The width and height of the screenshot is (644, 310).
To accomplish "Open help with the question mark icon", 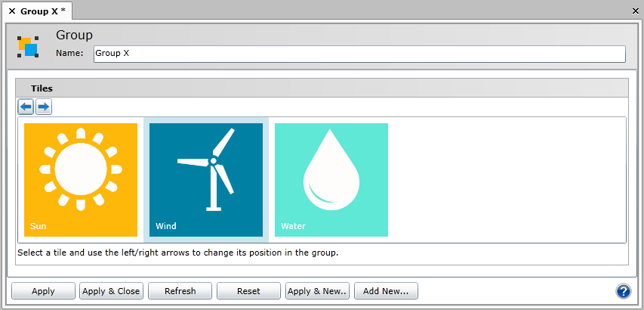I will tap(624, 291).
